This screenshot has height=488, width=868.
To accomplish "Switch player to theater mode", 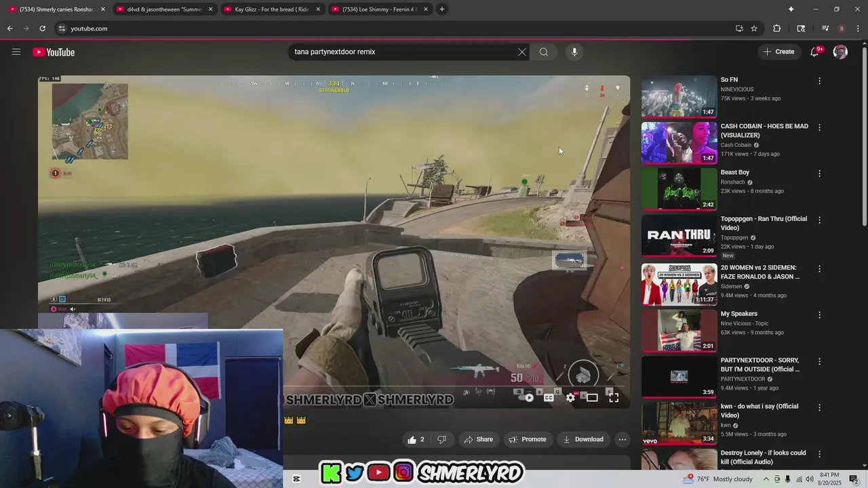I will point(592,398).
